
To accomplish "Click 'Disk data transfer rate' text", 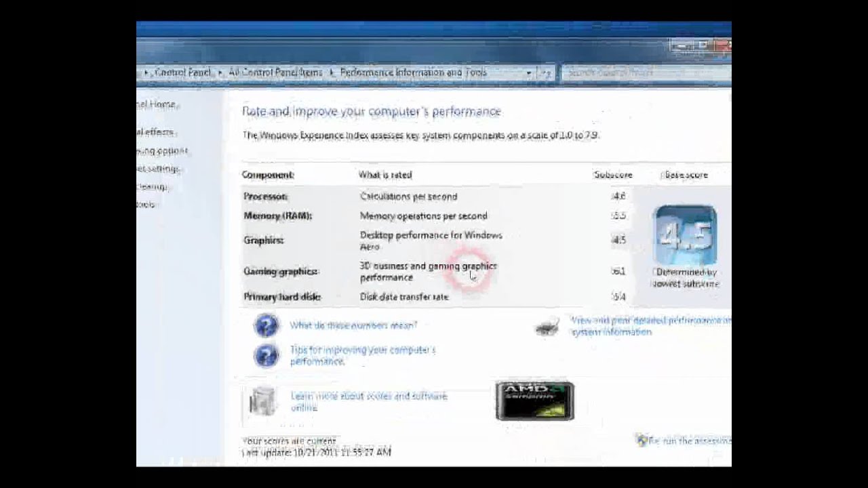I will click(404, 297).
